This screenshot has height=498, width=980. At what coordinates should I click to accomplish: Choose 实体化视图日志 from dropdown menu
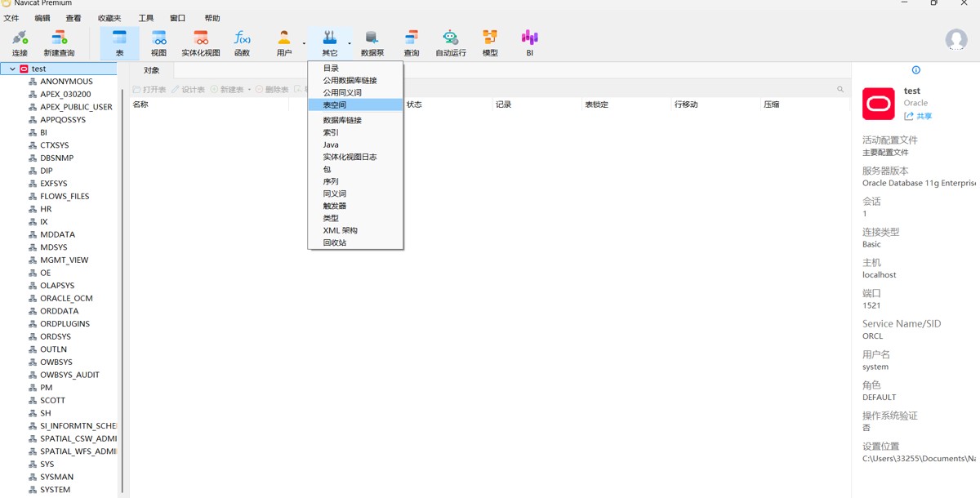pos(355,157)
